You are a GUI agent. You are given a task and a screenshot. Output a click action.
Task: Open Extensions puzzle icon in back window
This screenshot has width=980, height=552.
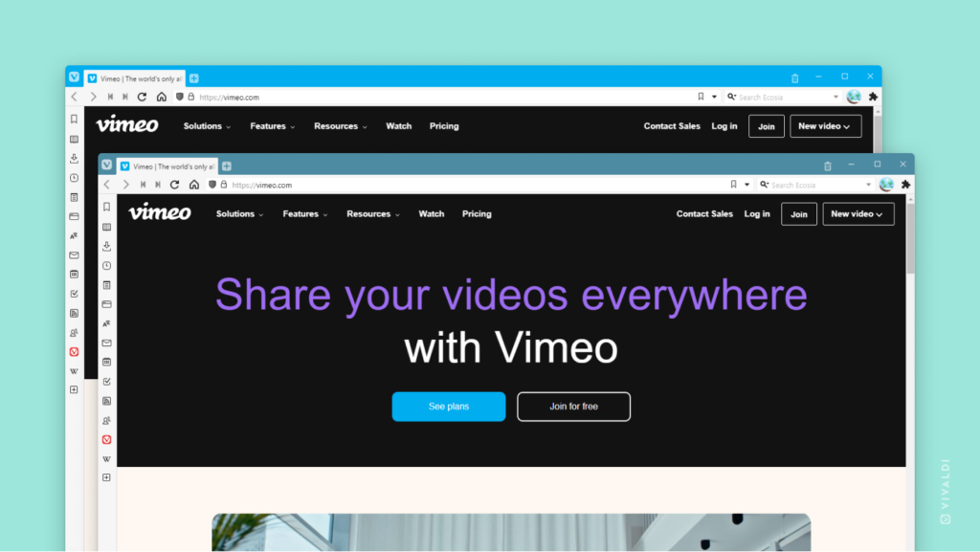click(x=873, y=97)
